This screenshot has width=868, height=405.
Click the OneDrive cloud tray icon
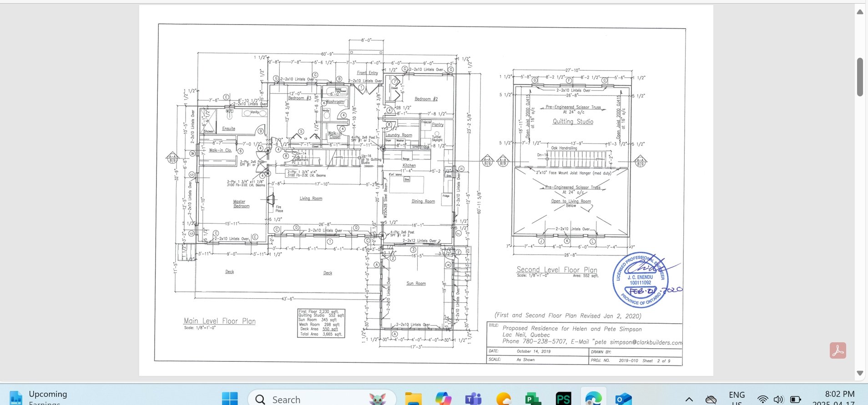711,399
